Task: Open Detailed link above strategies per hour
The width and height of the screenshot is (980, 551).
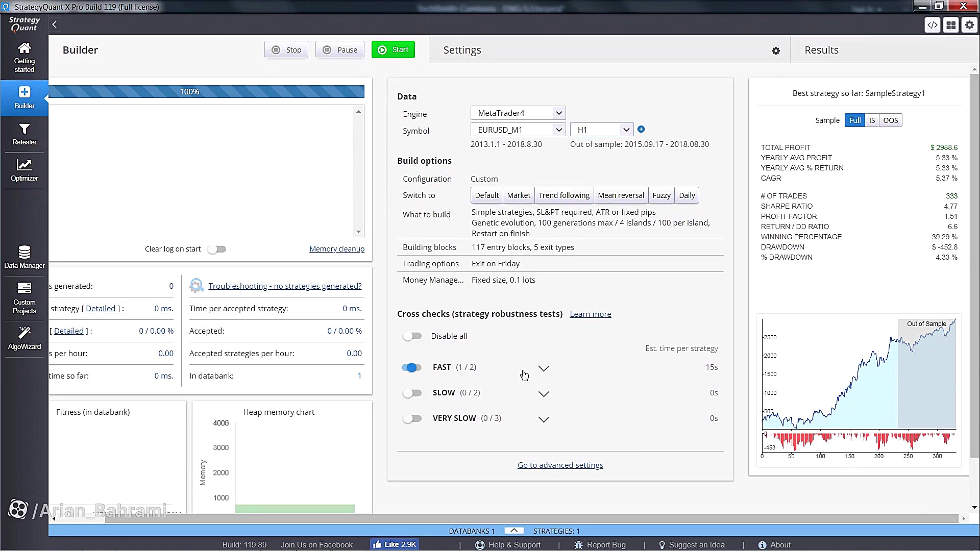Action: [x=69, y=331]
